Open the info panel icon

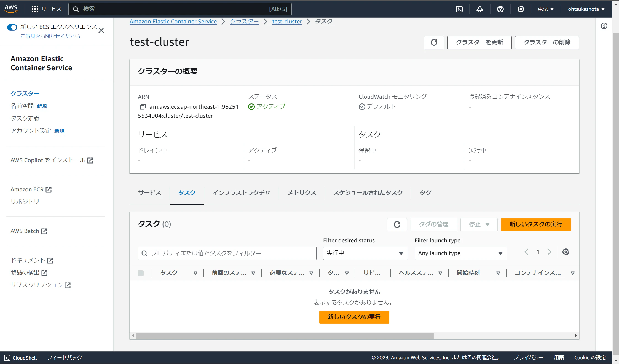[x=604, y=26]
